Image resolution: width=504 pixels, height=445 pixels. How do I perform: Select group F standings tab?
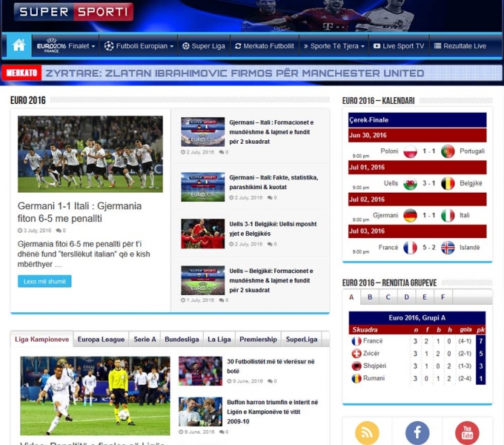click(x=443, y=297)
